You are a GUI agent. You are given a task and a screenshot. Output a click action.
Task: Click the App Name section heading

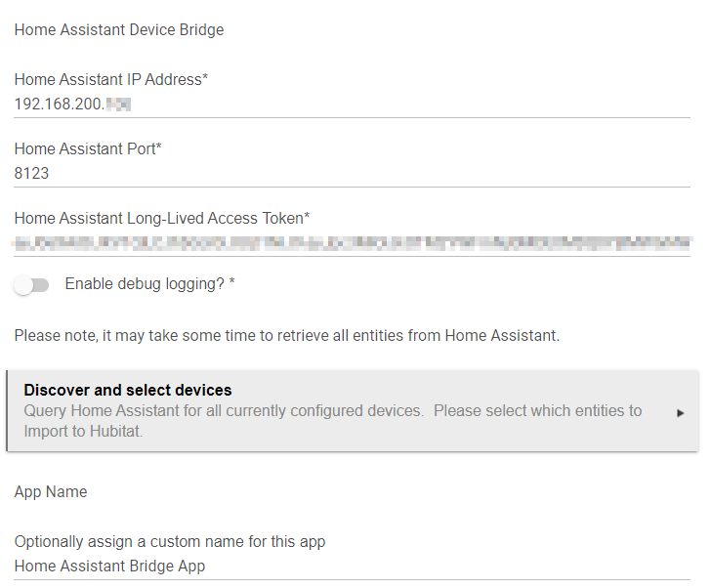(x=51, y=492)
